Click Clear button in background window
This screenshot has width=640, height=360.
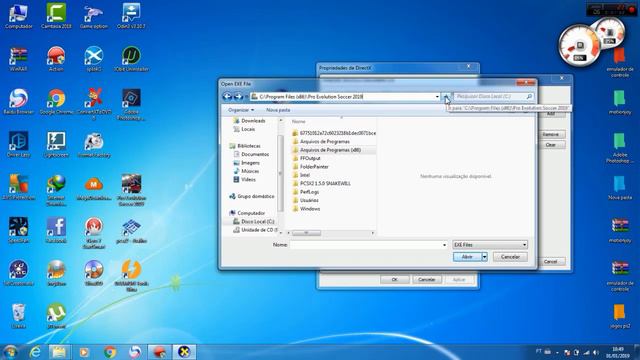(x=551, y=145)
